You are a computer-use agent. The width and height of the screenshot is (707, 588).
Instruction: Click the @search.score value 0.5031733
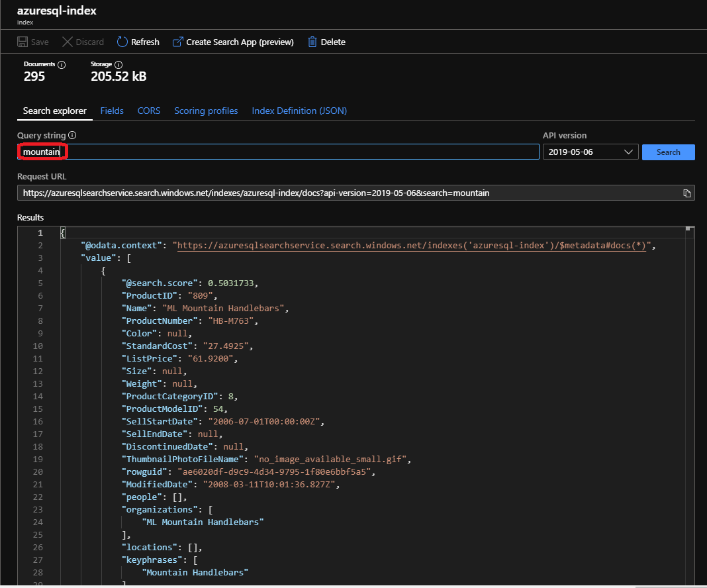[x=231, y=283]
